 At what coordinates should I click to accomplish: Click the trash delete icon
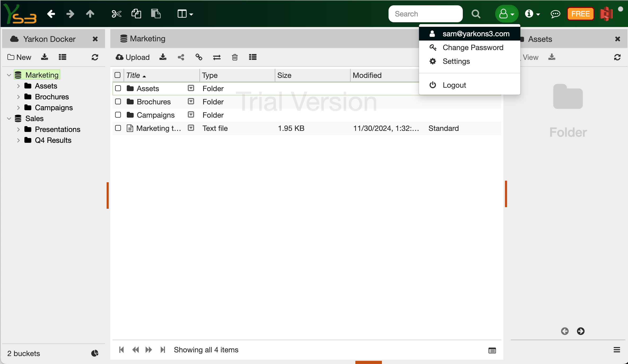coord(235,57)
